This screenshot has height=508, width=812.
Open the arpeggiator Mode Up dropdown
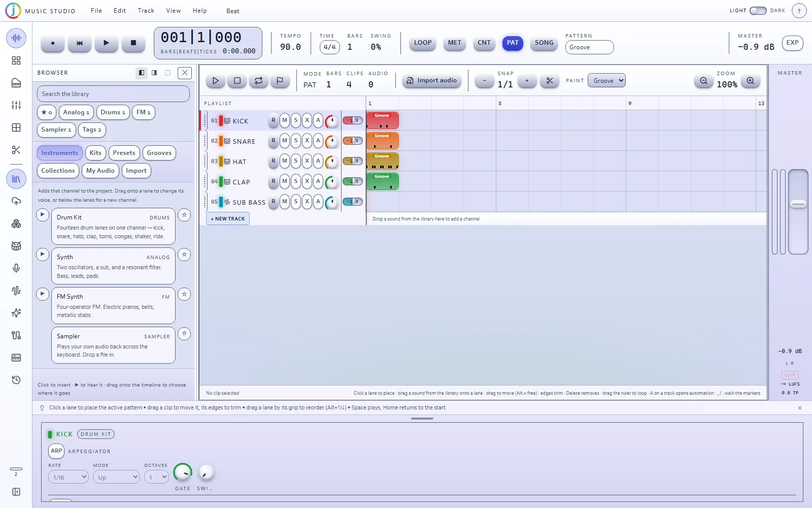pos(116,477)
